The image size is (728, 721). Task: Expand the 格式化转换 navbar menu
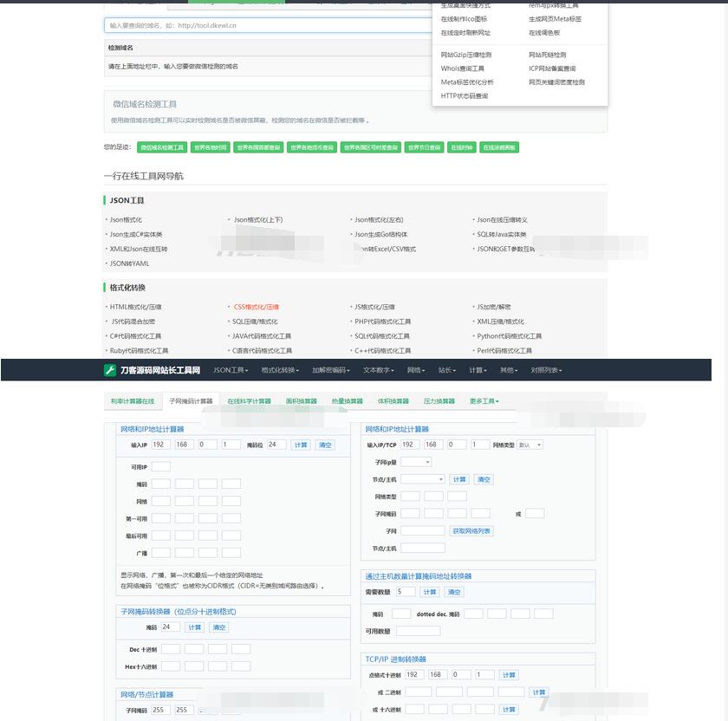click(280, 370)
